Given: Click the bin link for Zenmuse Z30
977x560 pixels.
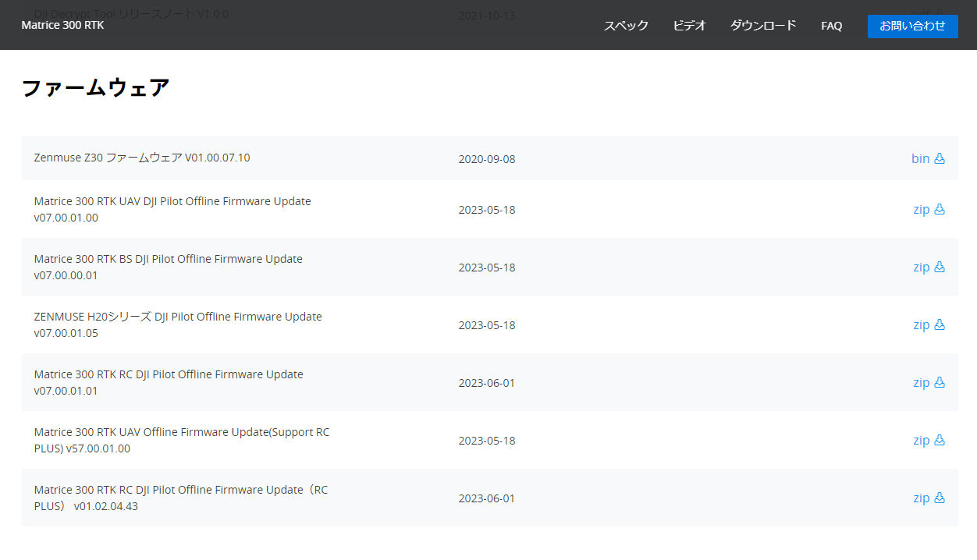Looking at the screenshot, I should [x=920, y=158].
